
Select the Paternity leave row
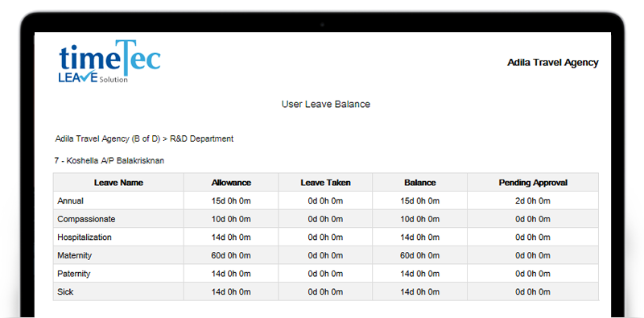coord(326,273)
